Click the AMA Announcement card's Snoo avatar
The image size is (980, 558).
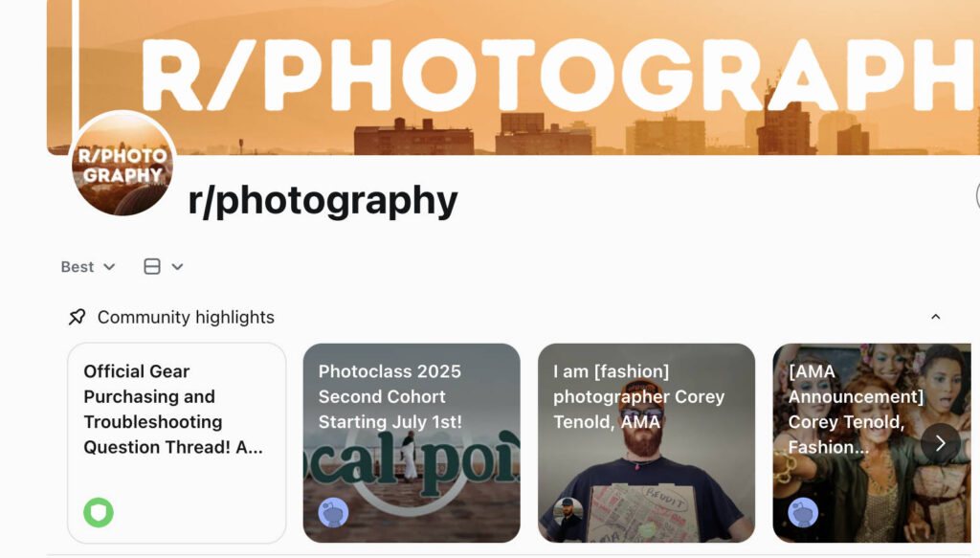(x=803, y=513)
